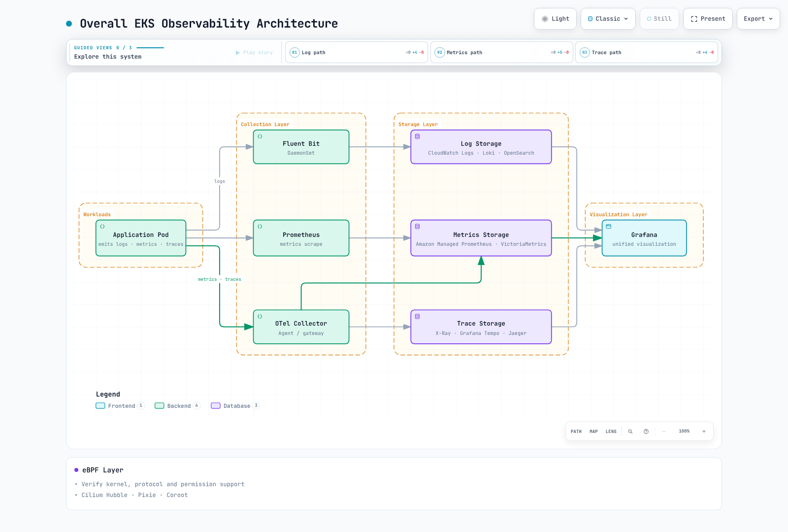This screenshot has width=788, height=532.
Task: Click the search magnifier icon in canvas toolbar
Action: click(630, 432)
